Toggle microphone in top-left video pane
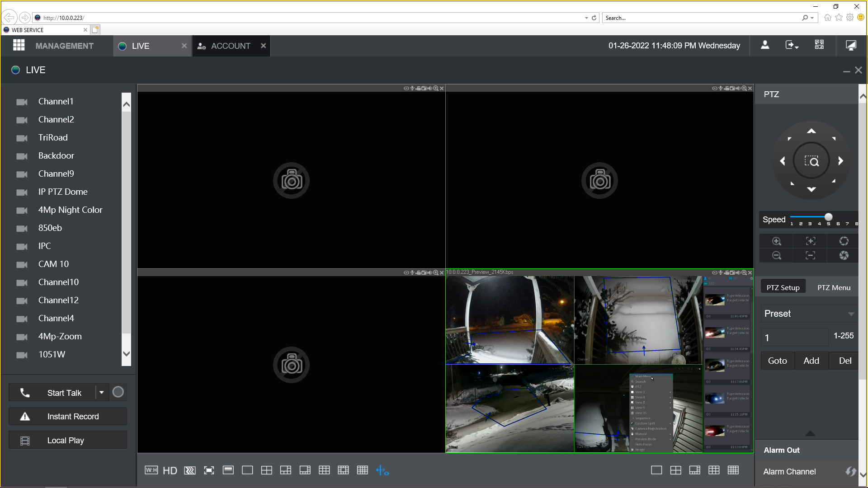 tap(412, 89)
